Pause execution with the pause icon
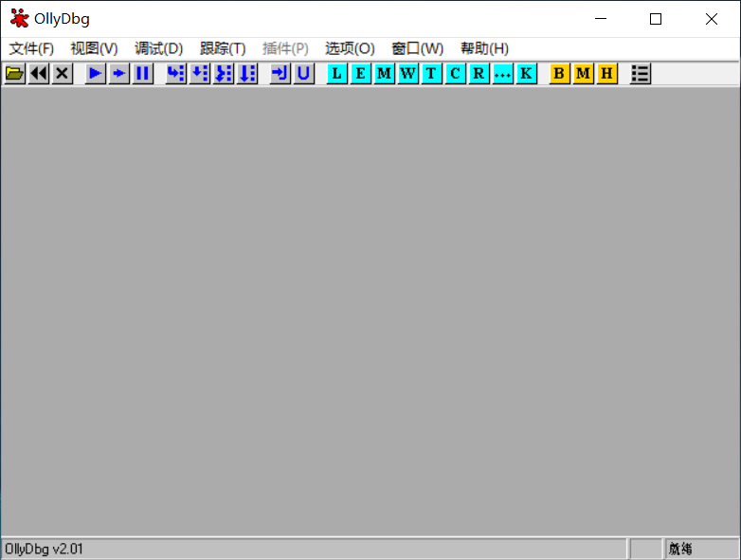 tap(142, 74)
